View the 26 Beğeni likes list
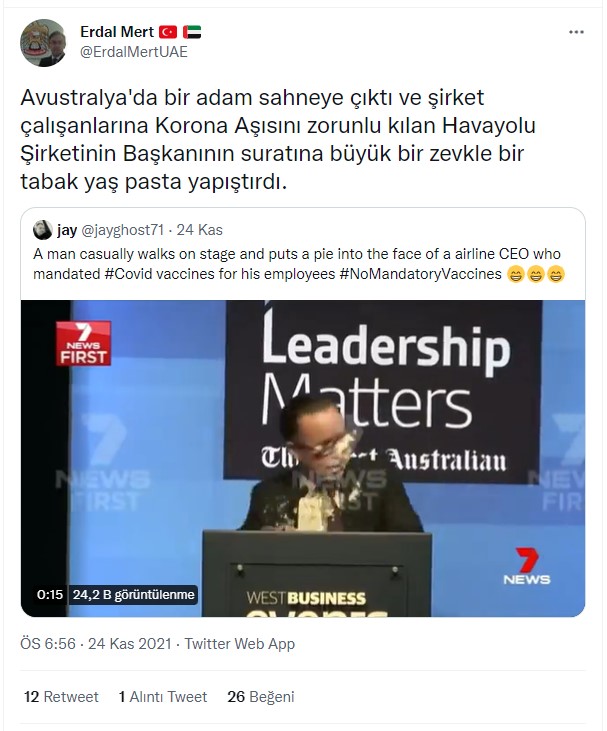 pos(261,697)
